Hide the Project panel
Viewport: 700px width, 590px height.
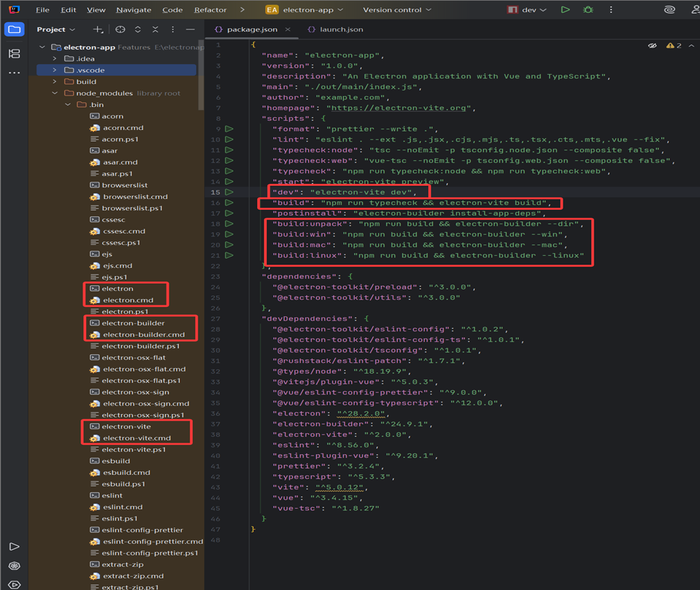(190, 29)
